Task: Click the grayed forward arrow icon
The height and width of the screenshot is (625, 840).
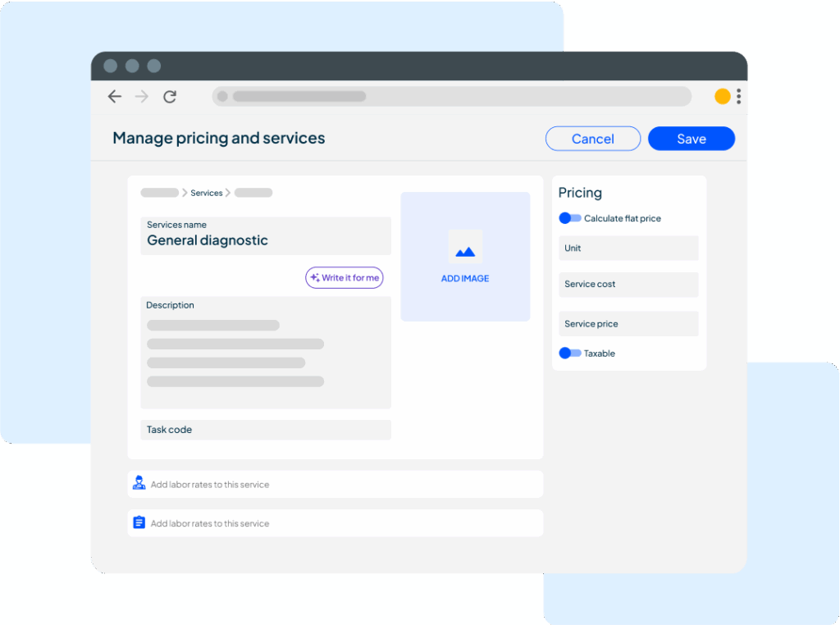Action: 141,96
